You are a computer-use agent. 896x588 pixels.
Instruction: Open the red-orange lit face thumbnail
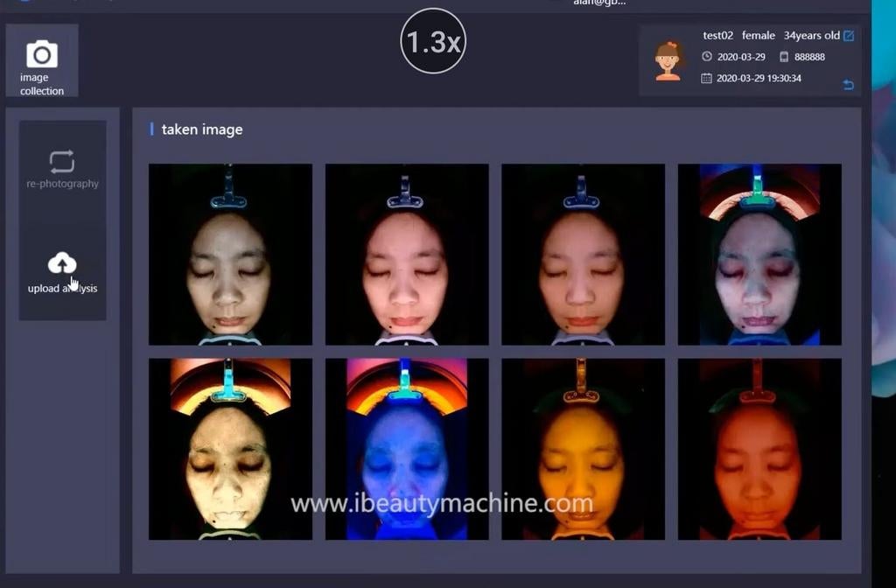tap(759, 449)
